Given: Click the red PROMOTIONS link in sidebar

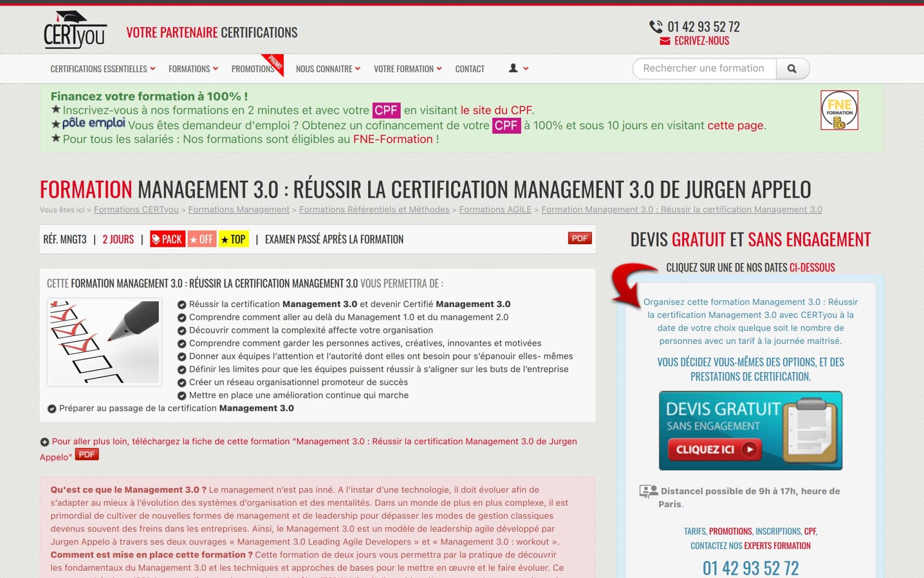Looking at the screenshot, I should [730, 531].
